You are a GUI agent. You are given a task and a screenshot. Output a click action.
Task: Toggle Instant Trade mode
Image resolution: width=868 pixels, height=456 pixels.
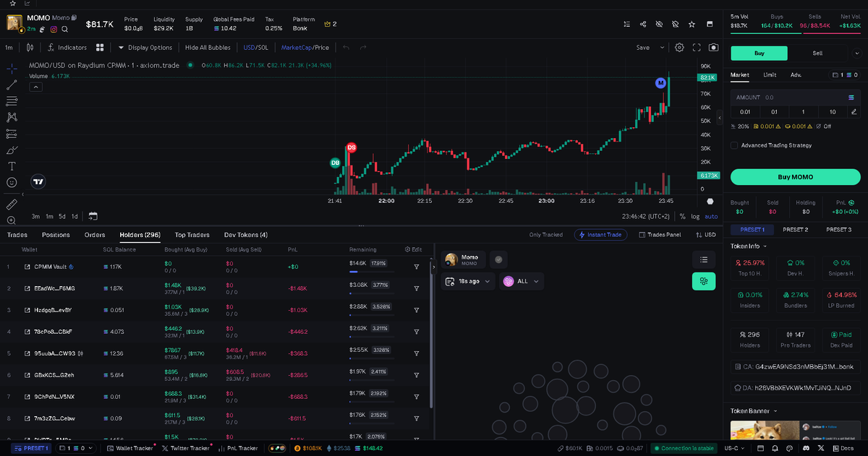click(x=600, y=235)
